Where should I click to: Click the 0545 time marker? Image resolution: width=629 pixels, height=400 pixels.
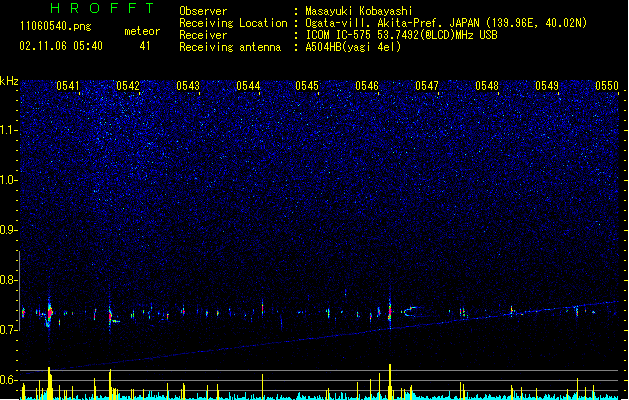coord(307,86)
